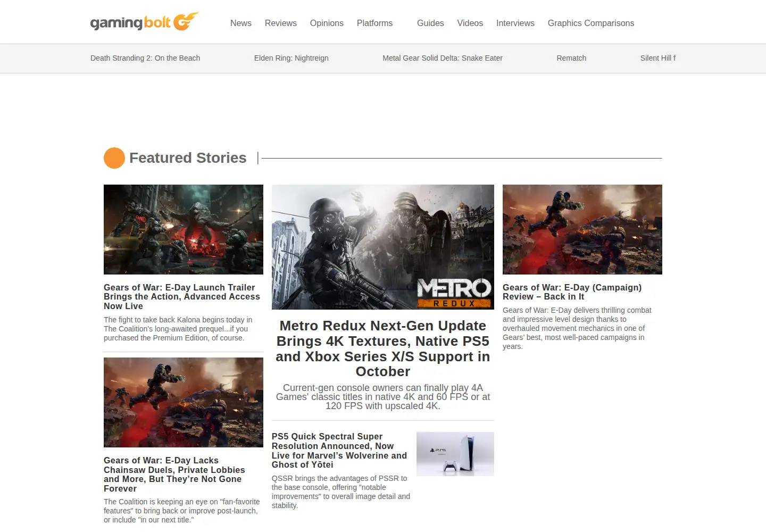Click 'The fight to take back Kalona' summary
This screenshot has height=532, width=766.
178,329
